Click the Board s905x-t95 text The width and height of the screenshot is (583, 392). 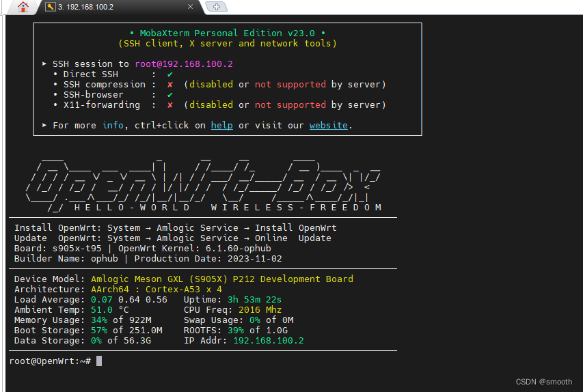57,248
